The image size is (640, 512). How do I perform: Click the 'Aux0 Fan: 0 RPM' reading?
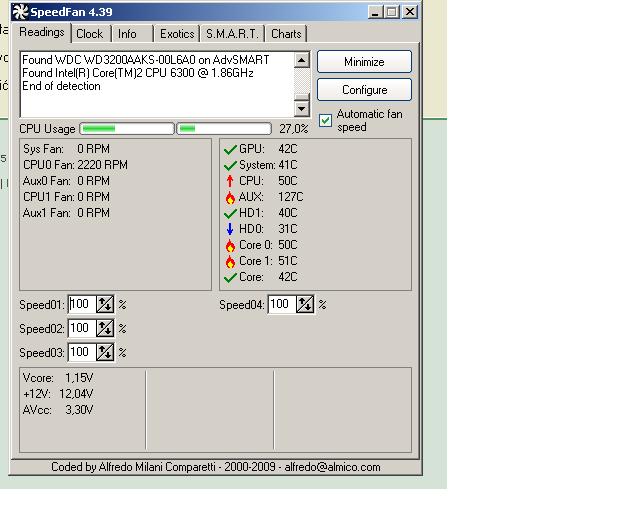[67, 181]
